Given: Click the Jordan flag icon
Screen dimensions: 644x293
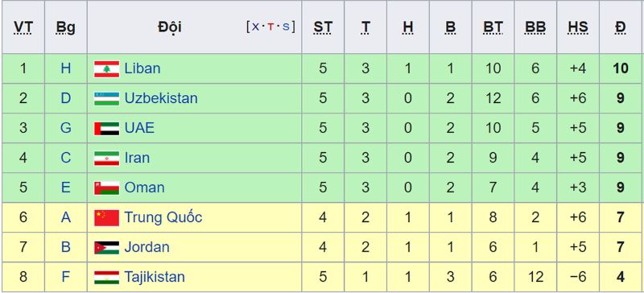Looking at the screenshot, I should pos(106,247).
